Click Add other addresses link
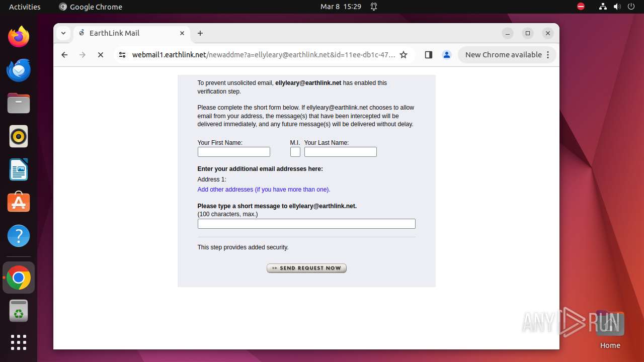Screen dimensions: 644x362 [264, 190]
